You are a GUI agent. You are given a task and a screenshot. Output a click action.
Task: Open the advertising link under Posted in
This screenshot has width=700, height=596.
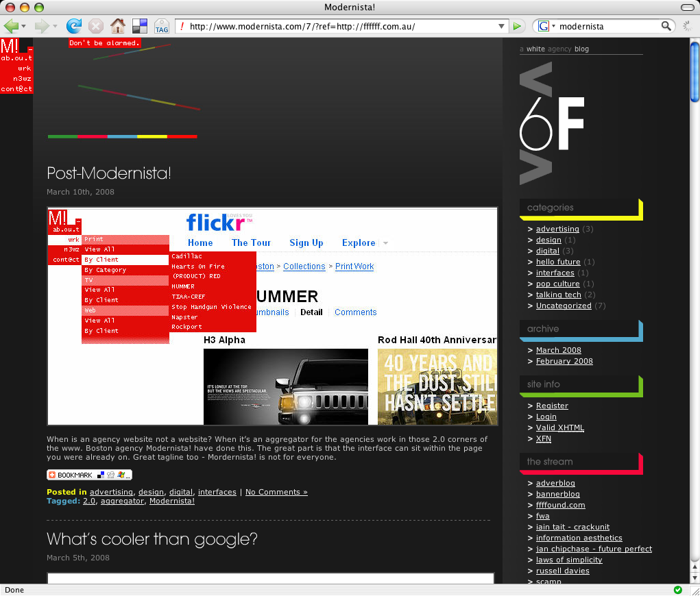point(111,492)
